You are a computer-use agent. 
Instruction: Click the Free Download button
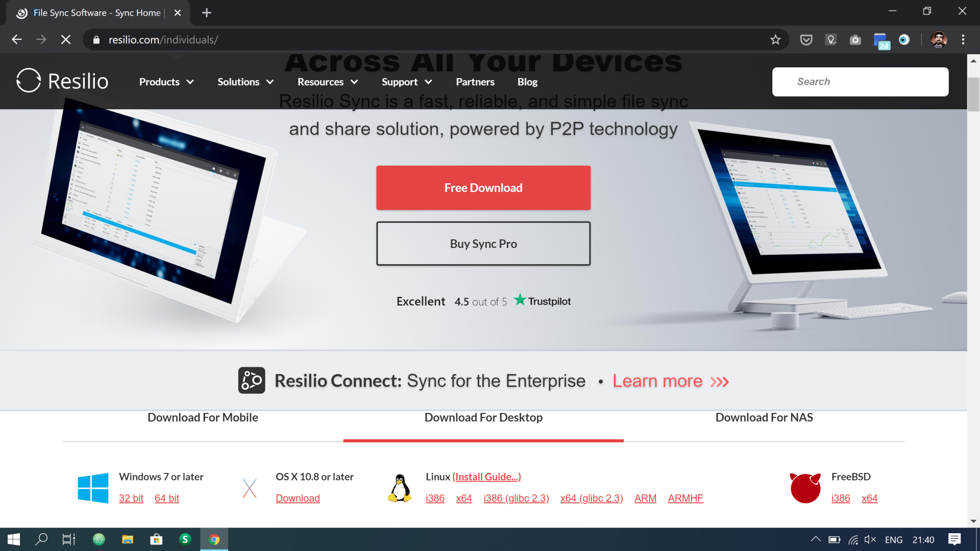tap(483, 188)
